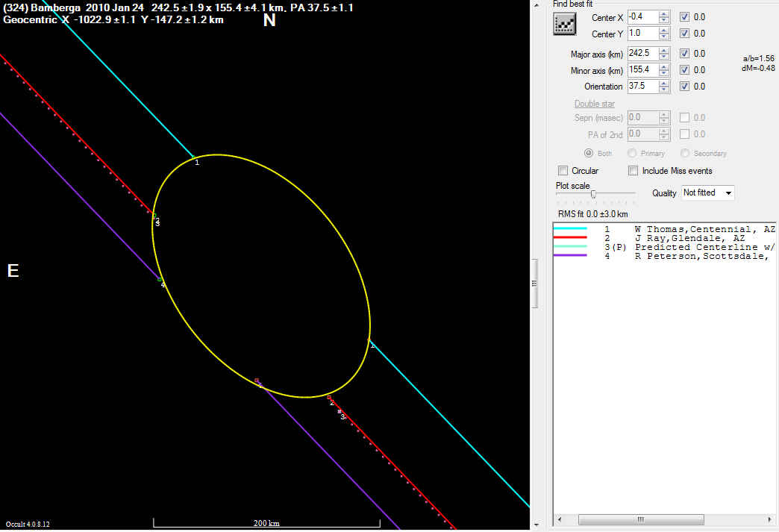Toggle the Orientation fit checkbox
779x532 pixels.
coord(685,87)
